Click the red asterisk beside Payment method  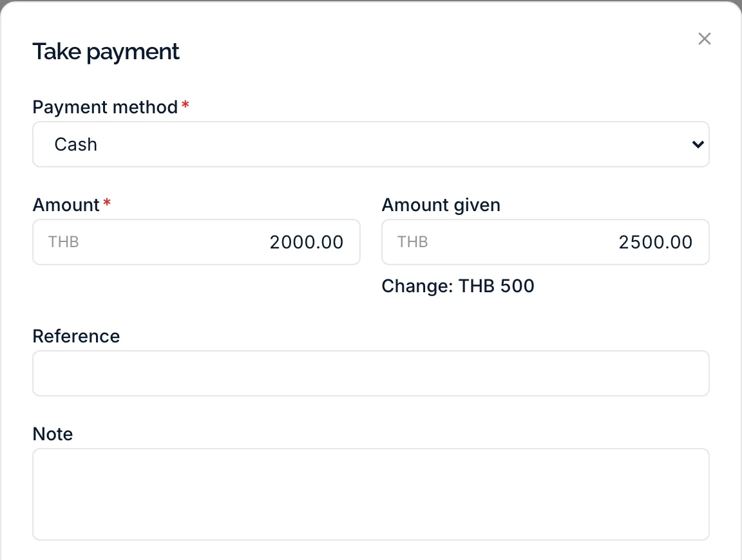[x=185, y=104]
